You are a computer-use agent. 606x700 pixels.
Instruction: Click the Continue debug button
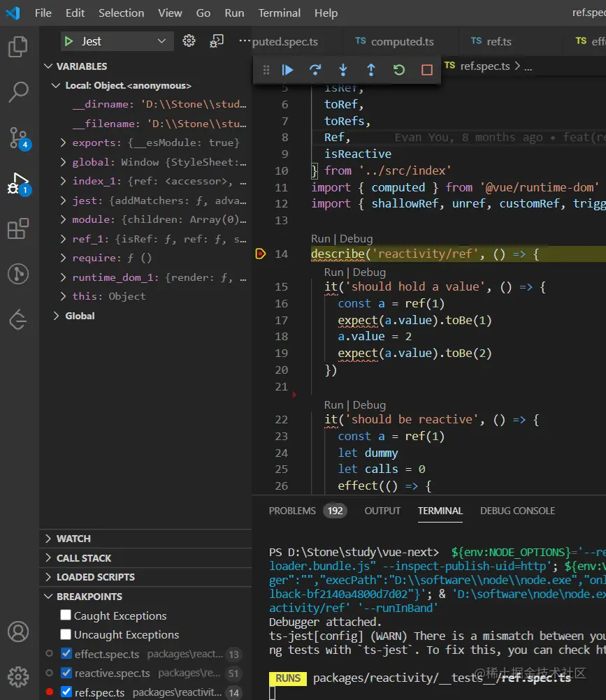[287, 70]
